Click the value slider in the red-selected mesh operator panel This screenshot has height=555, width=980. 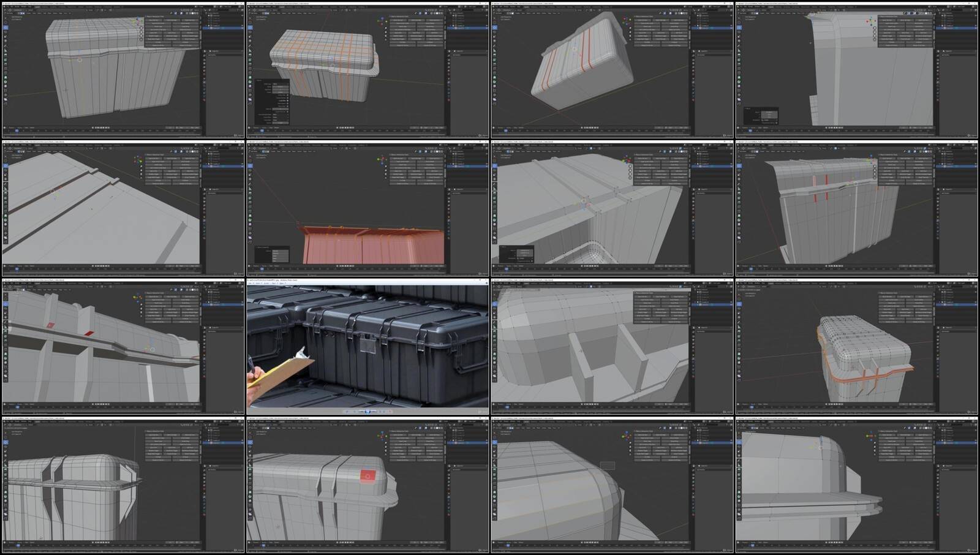pos(279,252)
